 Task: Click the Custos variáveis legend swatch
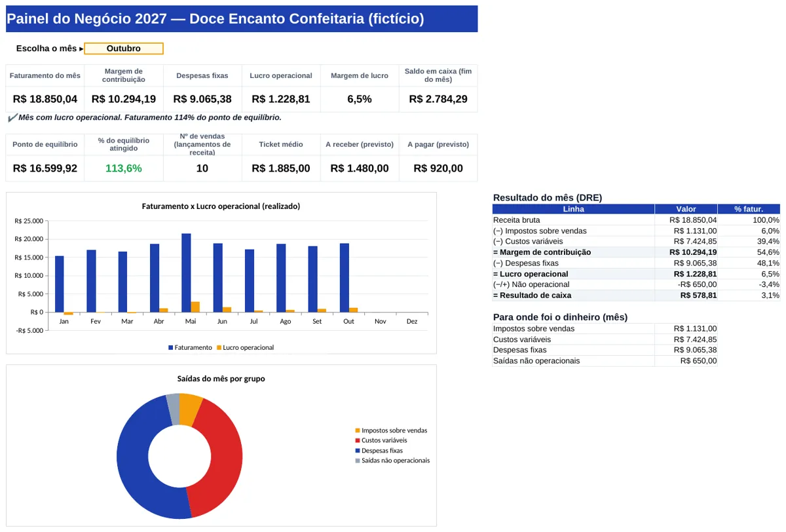point(358,440)
